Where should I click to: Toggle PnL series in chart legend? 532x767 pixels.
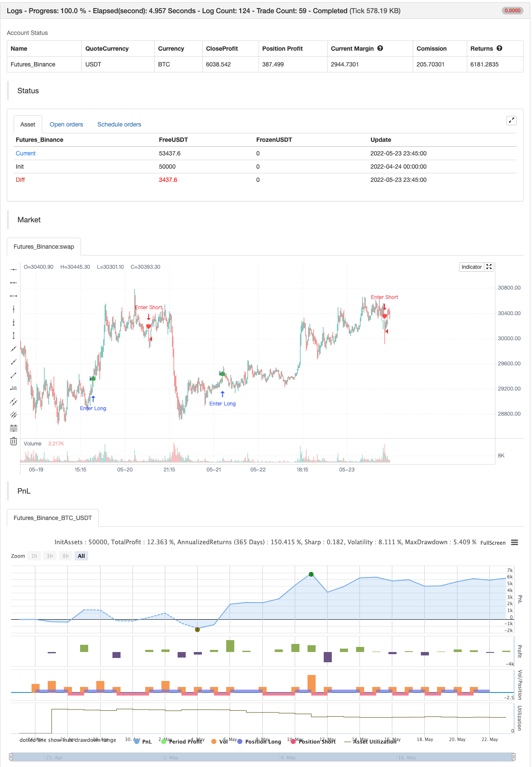click(143, 741)
